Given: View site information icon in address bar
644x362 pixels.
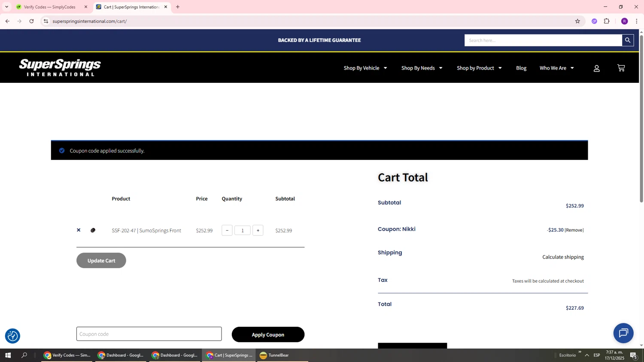Looking at the screenshot, I should (46, 21).
